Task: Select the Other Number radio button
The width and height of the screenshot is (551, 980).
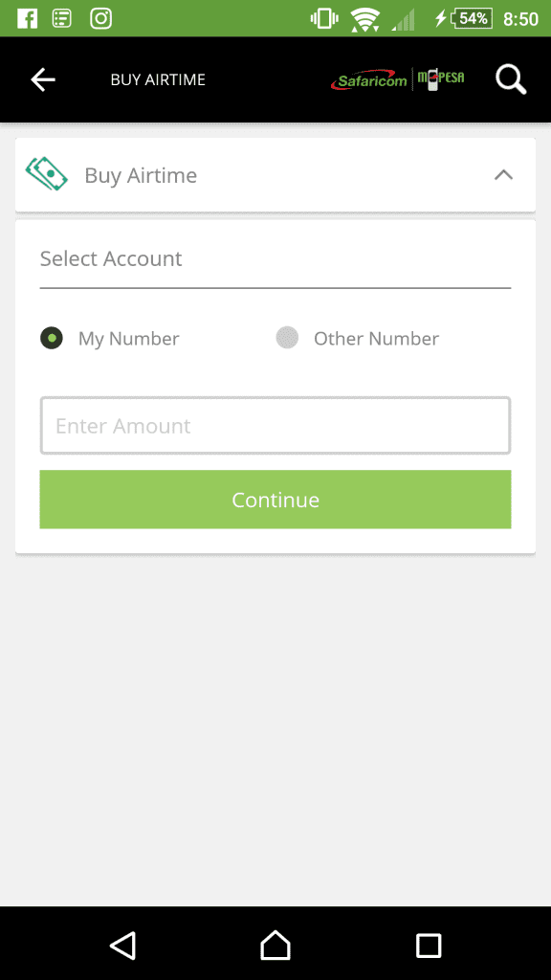Action: (287, 338)
